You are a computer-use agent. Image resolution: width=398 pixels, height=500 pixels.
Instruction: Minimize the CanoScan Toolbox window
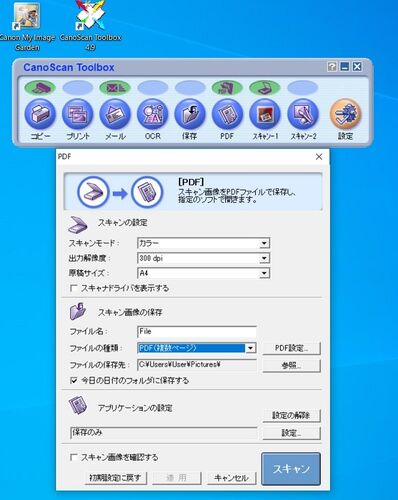click(345, 67)
